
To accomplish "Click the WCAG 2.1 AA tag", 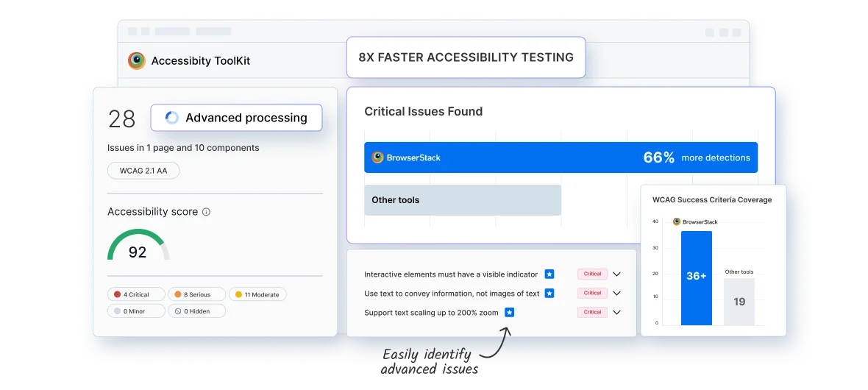I will tap(143, 171).
